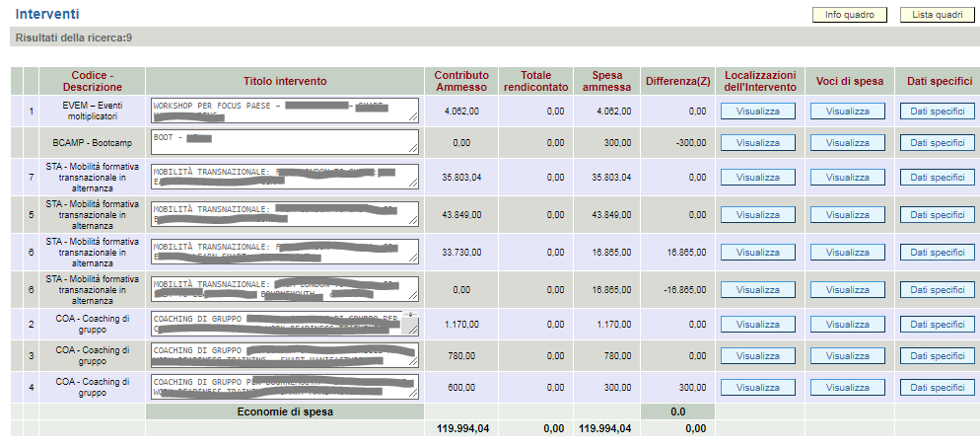Screen dimensions: 980x448
Task: View Localizzazioni for COA row 4
Action: (757, 388)
